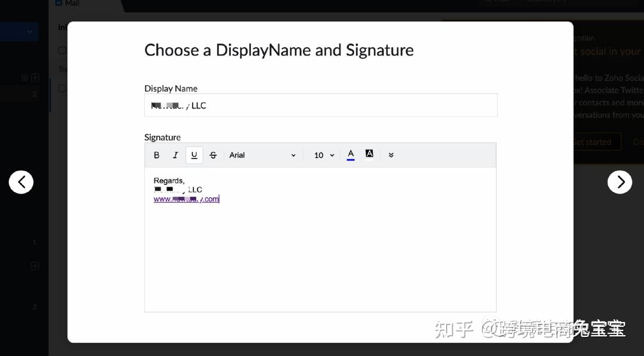Go to previous image with left arrow
This screenshot has height=356, width=644.
click(x=21, y=182)
